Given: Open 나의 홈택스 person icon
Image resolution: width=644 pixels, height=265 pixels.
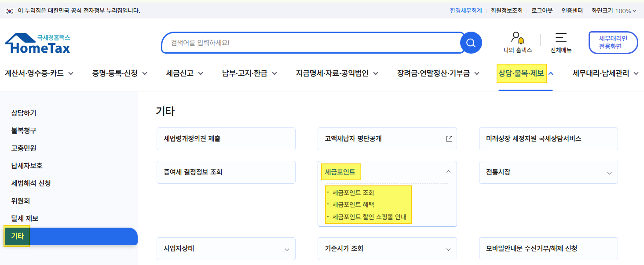Looking at the screenshot, I should (x=517, y=38).
